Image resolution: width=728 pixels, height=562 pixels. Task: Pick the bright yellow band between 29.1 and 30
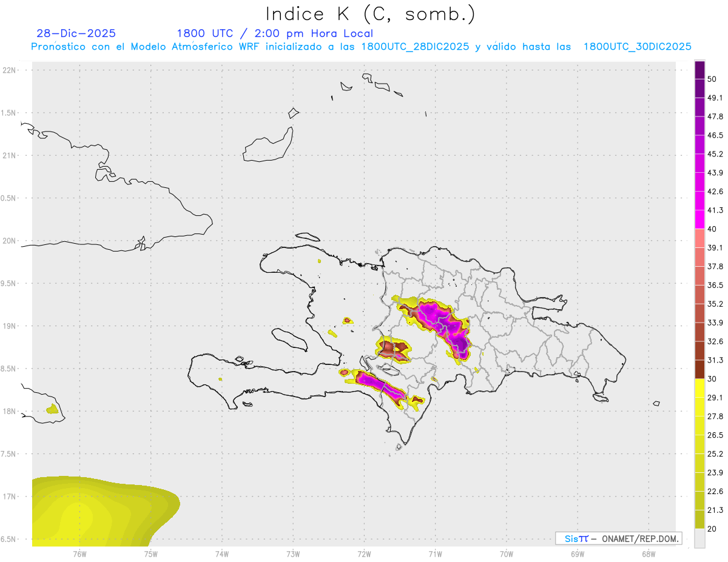700,388
